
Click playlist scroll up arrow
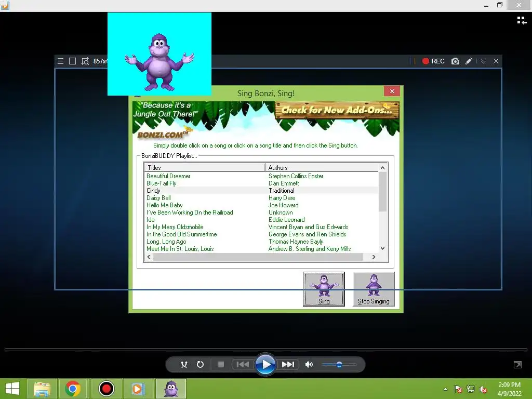(383, 168)
